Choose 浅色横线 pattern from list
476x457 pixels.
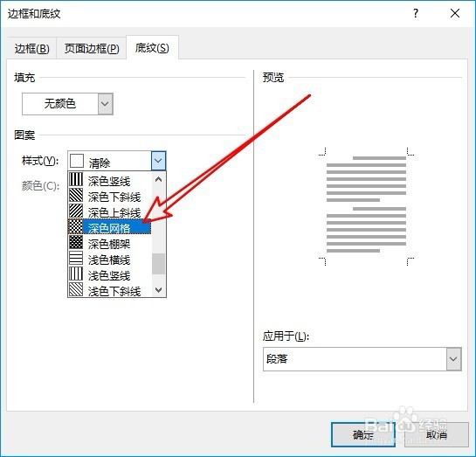tap(109, 259)
